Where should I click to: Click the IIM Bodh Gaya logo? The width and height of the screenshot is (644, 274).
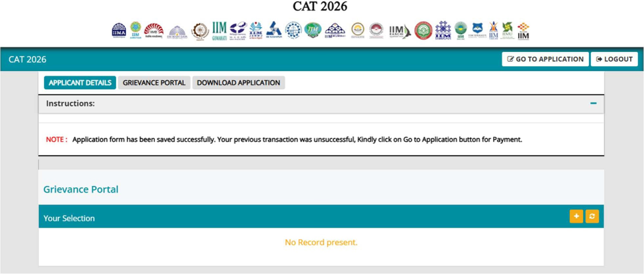[177, 32]
